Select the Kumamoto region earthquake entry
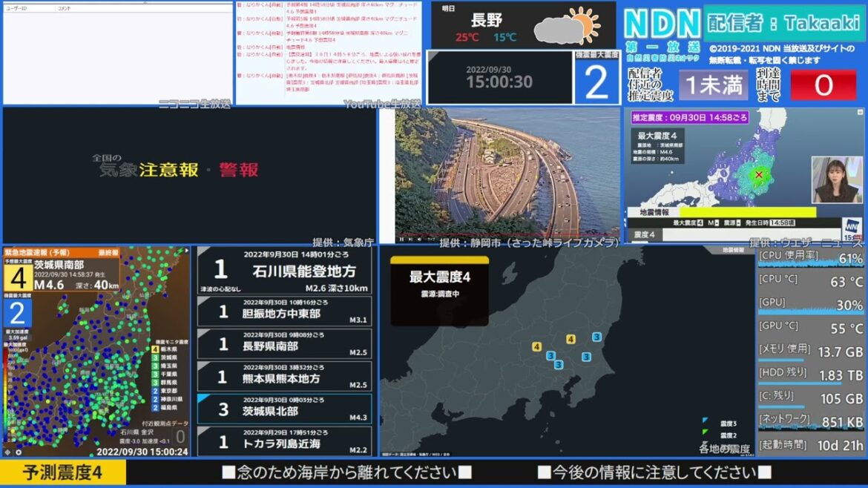The image size is (868, 488). 284,376
